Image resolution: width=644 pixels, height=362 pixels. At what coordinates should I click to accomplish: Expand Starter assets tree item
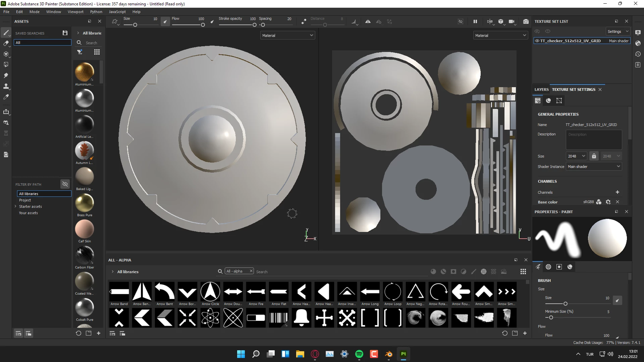pyautogui.click(x=15, y=206)
